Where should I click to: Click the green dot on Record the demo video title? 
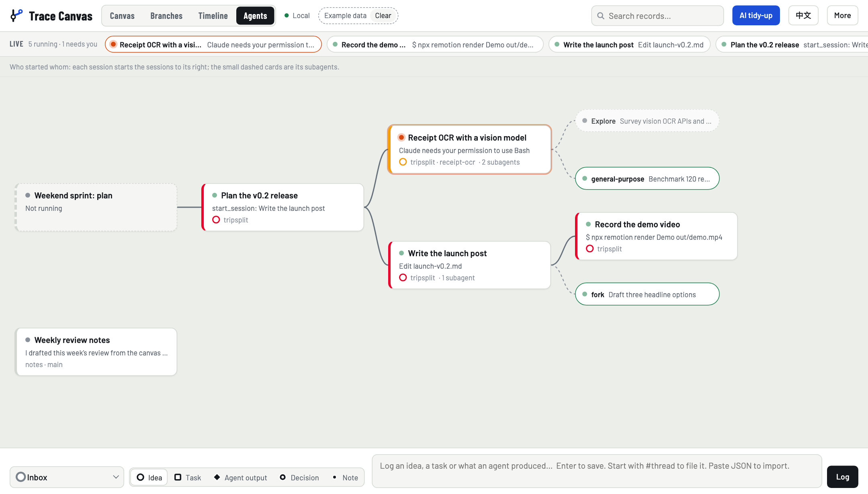click(588, 224)
